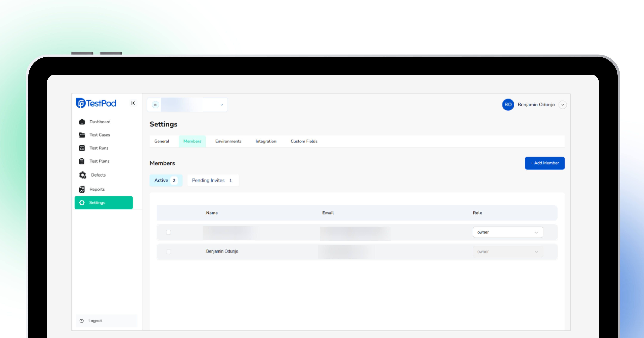The image size is (644, 338).
Task: Navigate to Test Plans
Action: [x=99, y=161]
